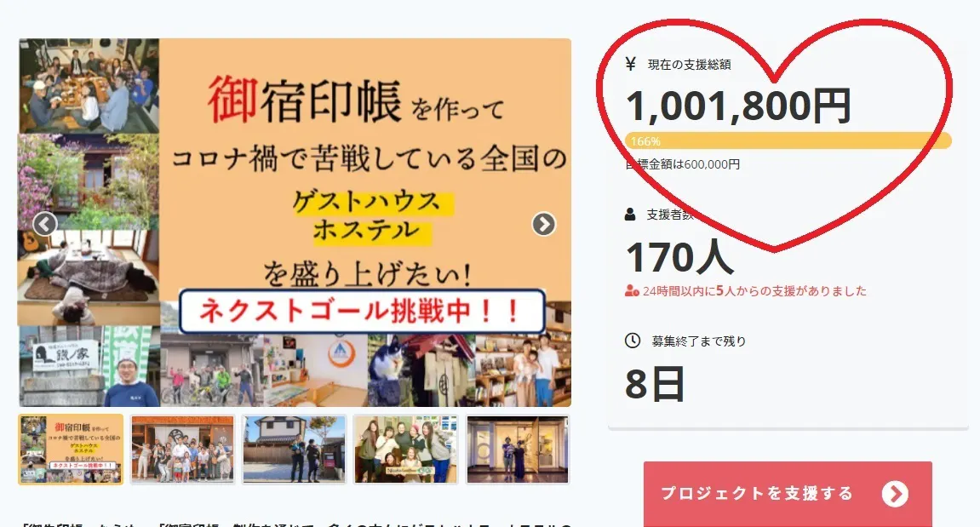The width and height of the screenshot is (980, 527).
Task: Click the 8日 remaining days figure
Action: [655, 384]
